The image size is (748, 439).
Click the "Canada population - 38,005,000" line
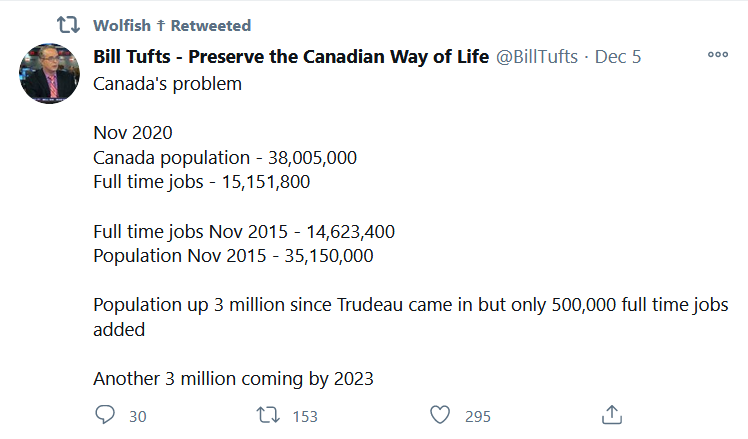225,157
